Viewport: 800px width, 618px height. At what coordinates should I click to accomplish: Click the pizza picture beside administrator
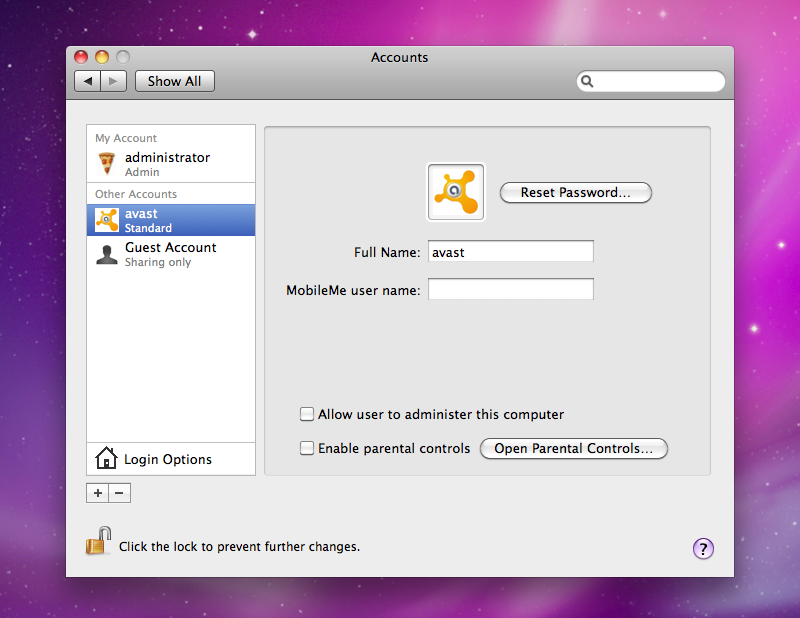[107, 164]
